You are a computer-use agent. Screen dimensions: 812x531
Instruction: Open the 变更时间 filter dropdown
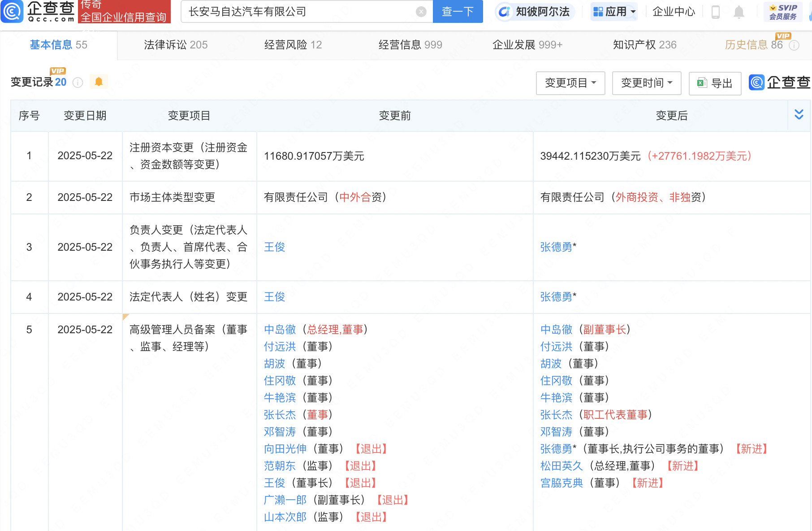tap(647, 83)
